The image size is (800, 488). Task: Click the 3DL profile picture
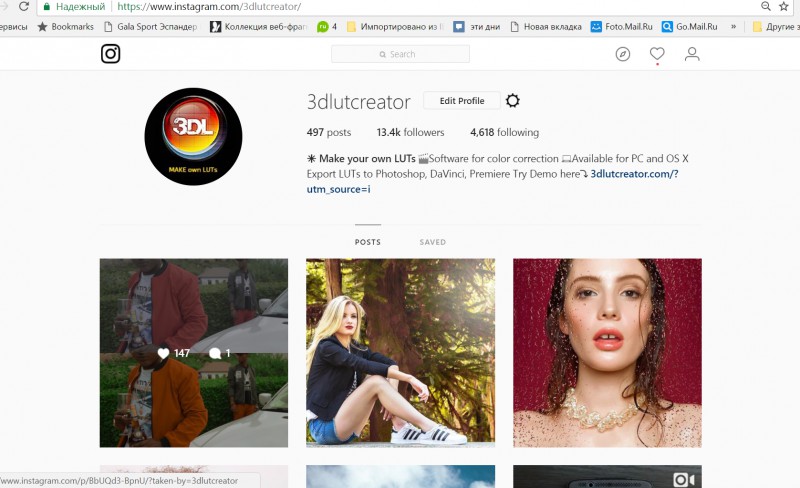(193, 136)
